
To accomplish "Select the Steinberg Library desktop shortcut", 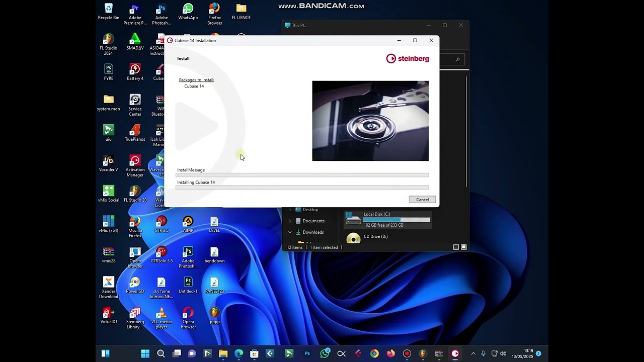I will coord(135,319).
